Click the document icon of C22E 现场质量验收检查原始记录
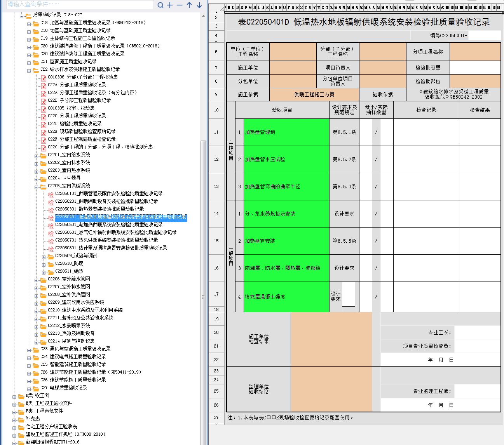Image resolution: width=504 pixels, height=445 pixels. point(44,132)
